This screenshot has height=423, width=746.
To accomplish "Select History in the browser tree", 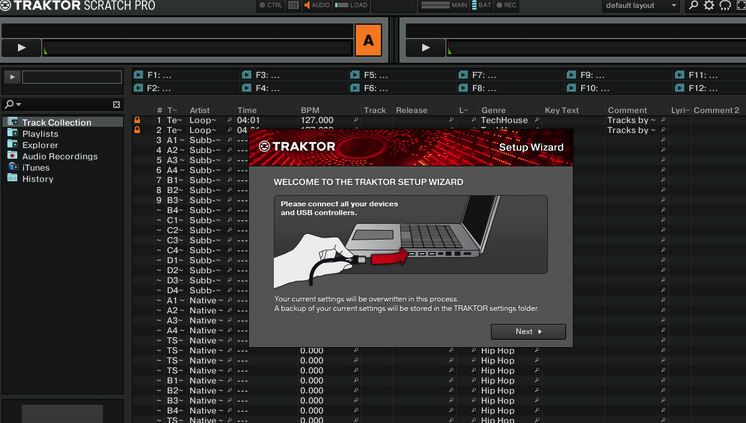I will [38, 179].
